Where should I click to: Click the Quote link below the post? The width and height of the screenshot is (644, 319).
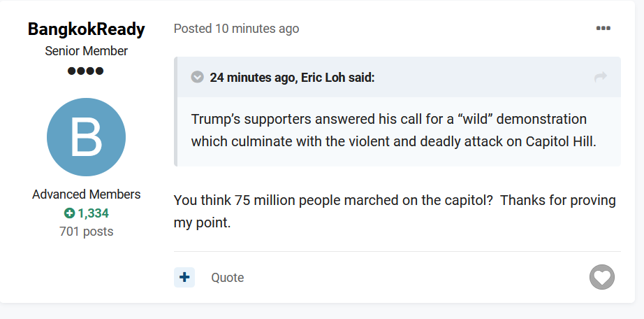228,278
